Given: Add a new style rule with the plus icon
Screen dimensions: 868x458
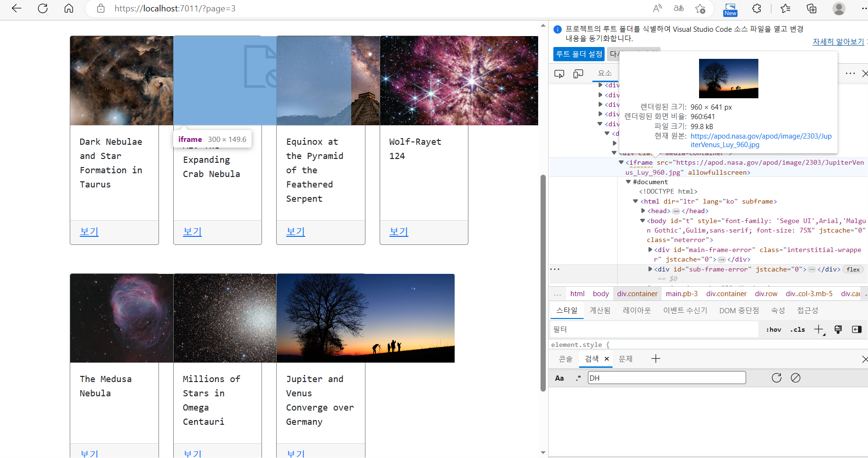Looking at the screenshot, I should click(819, 329).
